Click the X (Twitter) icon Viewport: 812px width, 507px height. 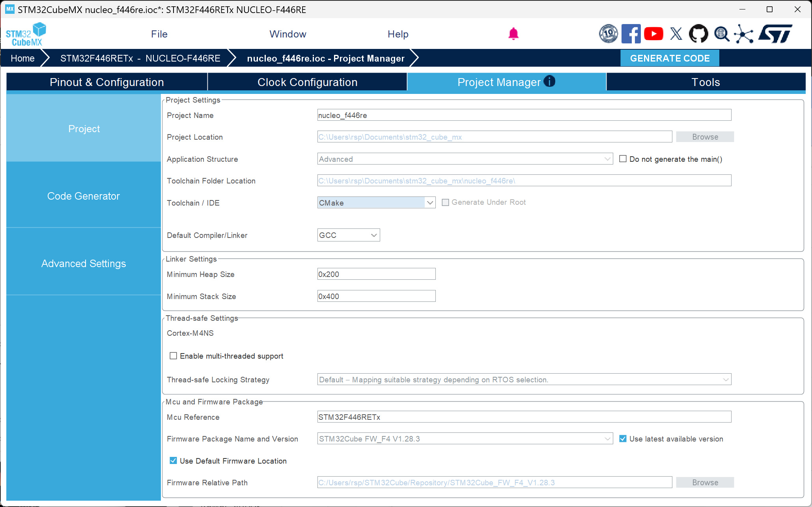pos(676,34)
